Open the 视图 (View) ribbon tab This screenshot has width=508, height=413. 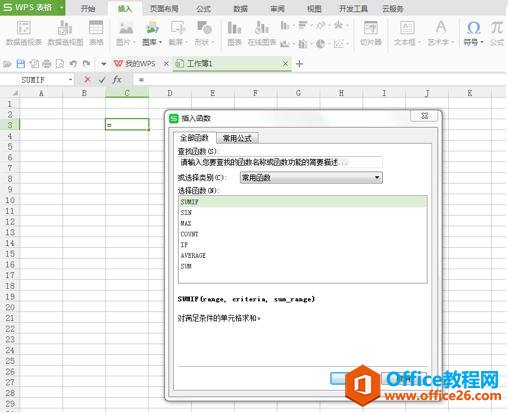314,9
